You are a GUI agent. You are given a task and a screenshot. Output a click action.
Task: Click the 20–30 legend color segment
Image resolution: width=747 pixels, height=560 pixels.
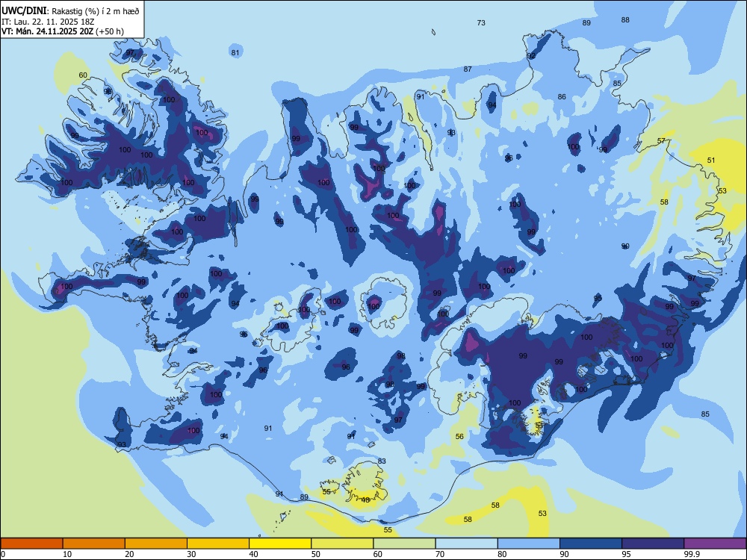coord(156,544)
